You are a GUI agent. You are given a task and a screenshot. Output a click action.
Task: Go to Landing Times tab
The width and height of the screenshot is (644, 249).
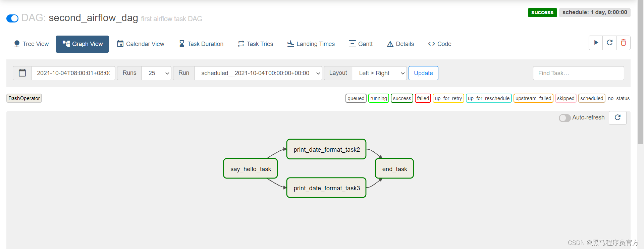311,44
